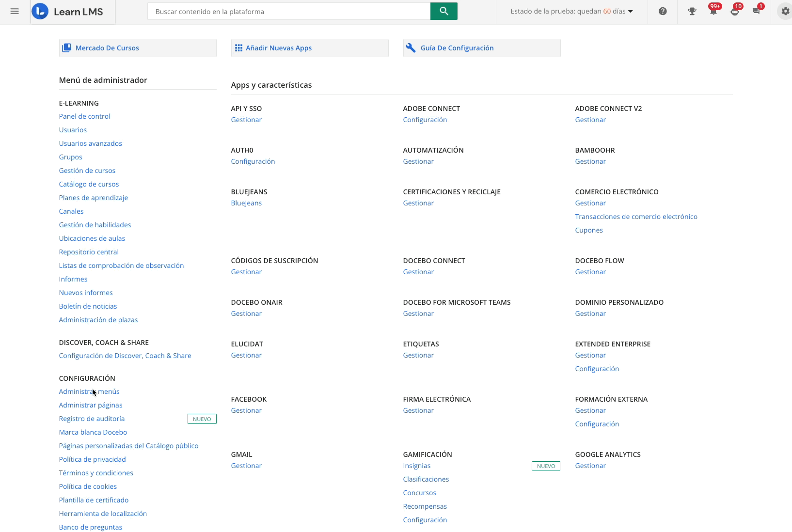This screenshot has height=532, width=792.
Task: Open Añadir Nuevas Apps button
Action: [310, 48]
